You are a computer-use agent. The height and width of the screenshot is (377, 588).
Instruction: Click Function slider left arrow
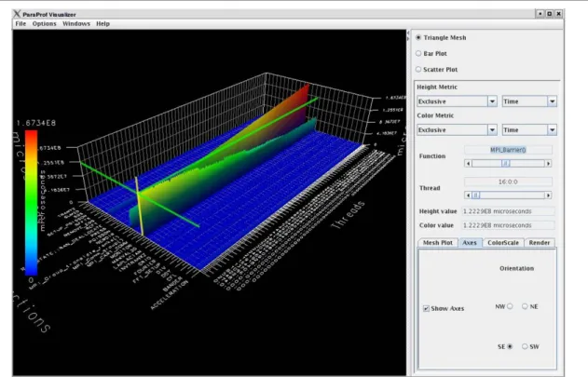pos(468,164)
